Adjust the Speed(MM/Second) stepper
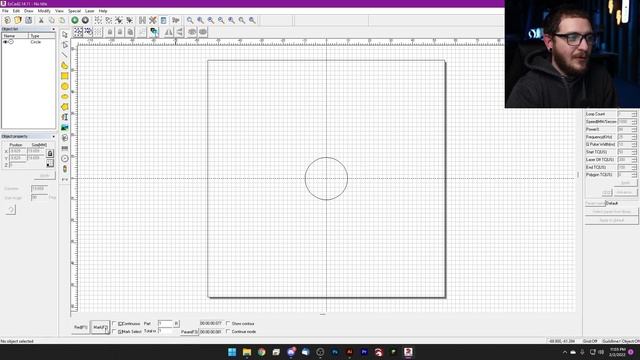This screenshot has height=360, width=640. coord(634,122)
